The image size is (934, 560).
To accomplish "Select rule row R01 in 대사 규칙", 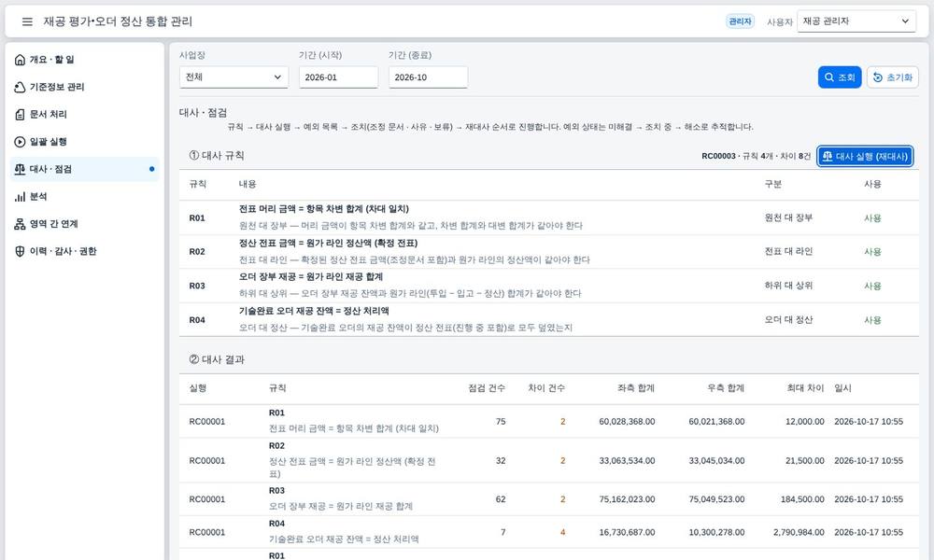I will 548,217.
